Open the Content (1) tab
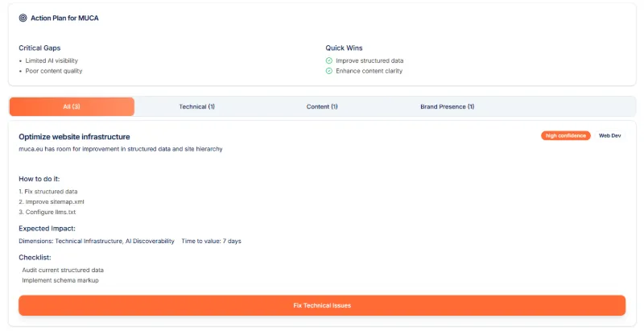This screenshot has width=644, height=331. [322, 106]
